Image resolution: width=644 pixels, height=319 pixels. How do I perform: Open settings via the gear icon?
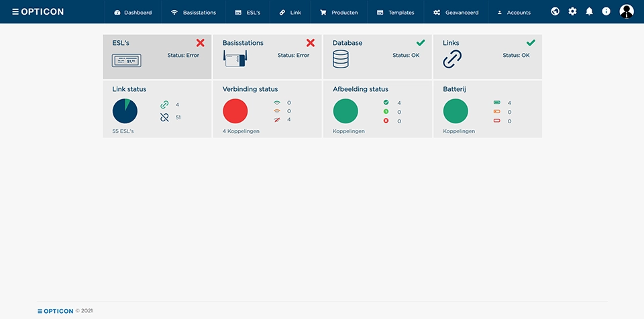(572, 11)
